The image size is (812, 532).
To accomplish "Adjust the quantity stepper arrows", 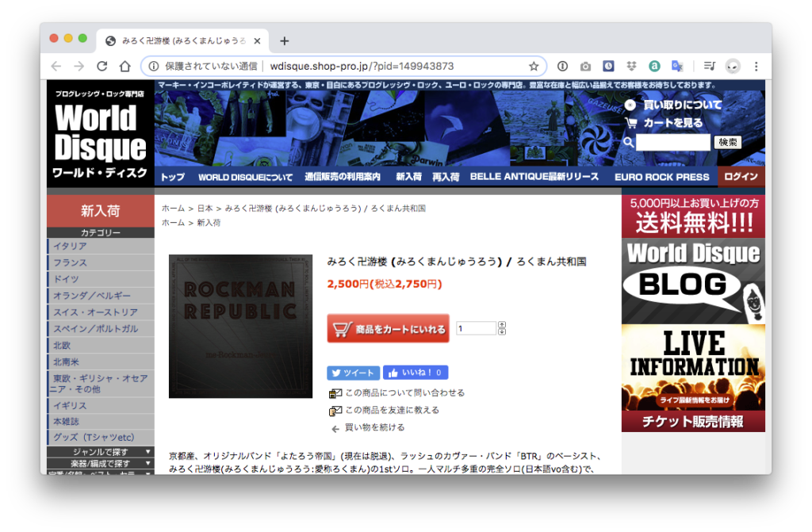I will [502, 328].
